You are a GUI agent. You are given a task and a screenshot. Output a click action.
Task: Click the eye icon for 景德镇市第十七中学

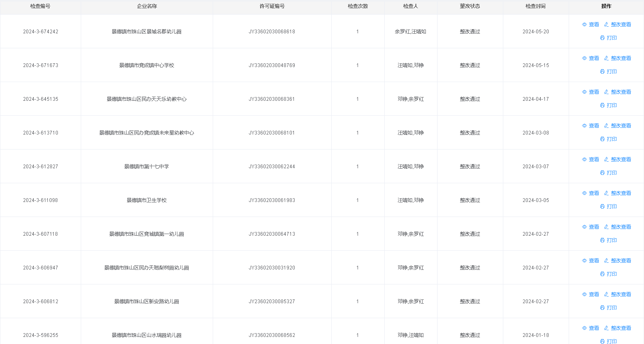pos(584,160)
